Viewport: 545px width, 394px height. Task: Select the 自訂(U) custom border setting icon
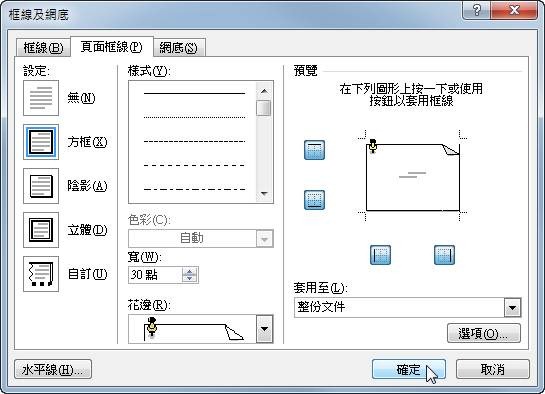(x=41, y=274)
